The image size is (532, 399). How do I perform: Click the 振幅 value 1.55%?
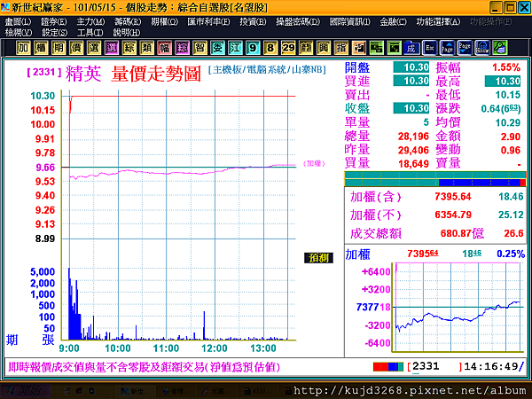[x=506, y=67]
